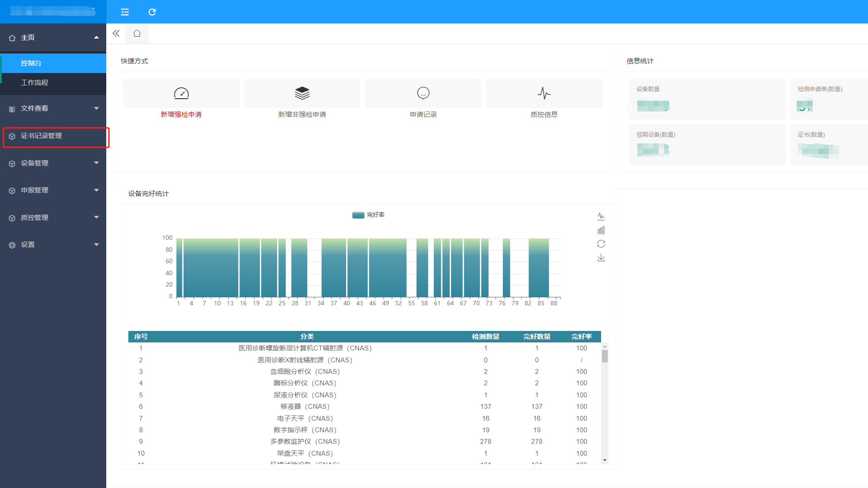Click the home tab icon
Image resolution: width=868 pixels, height=488 pixels.
[x=137, y=34]
